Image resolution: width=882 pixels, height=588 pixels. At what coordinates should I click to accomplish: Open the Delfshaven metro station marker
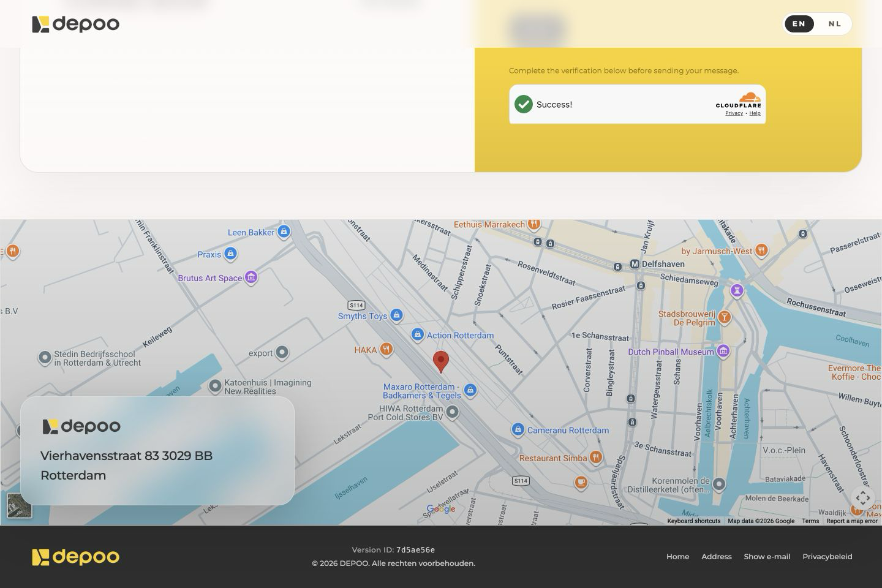pyautogui.click(x=635, y=264)
